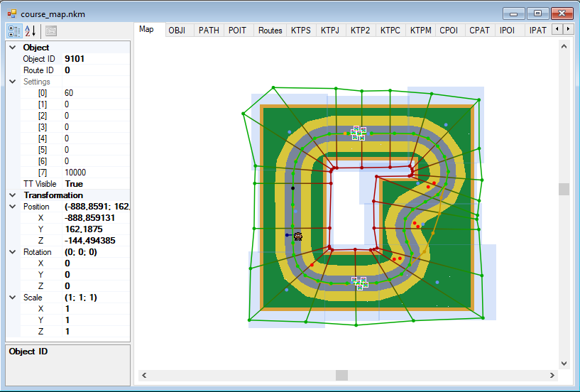This screenshot has width=580, height=392.
Task: Open the KTPJ tab
Action: pos(330,31)
